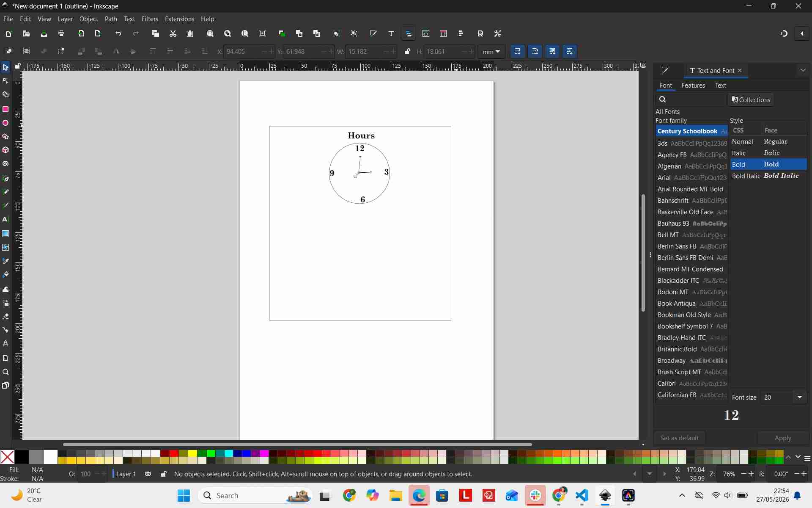Click the Cut scissors icon
Viewport: 812px width, 508px height.
173,33
